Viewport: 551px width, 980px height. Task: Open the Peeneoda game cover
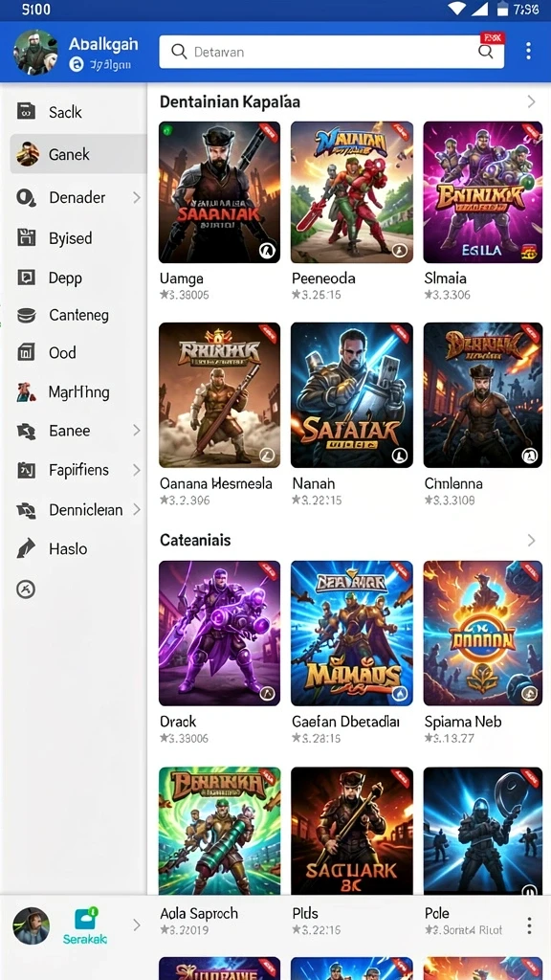(x=352, y=192)
